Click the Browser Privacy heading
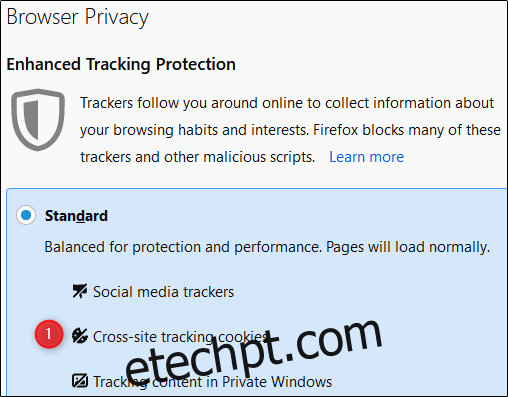The width and height of the screenshot is (508, 397). pos(77,17)
